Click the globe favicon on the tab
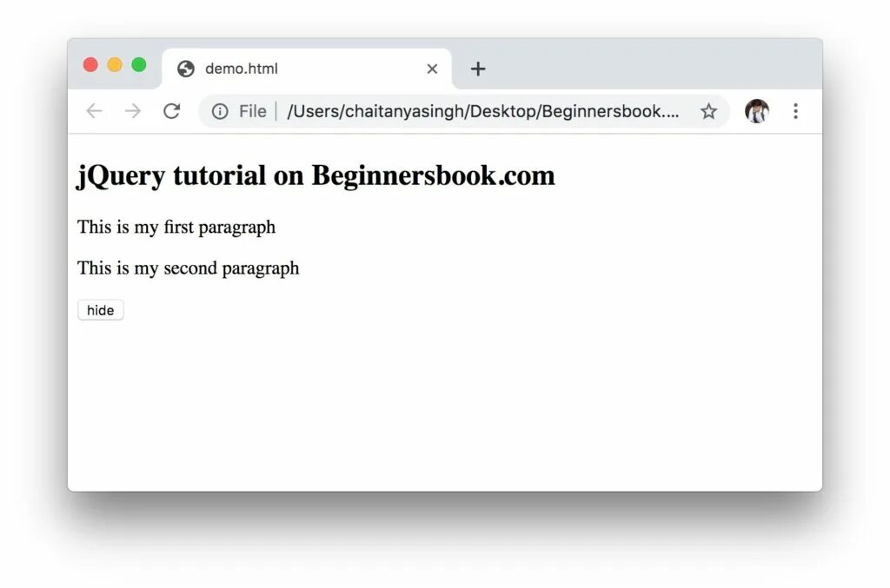890x588 pixels. pyautogui.click(x=186, y=69)
